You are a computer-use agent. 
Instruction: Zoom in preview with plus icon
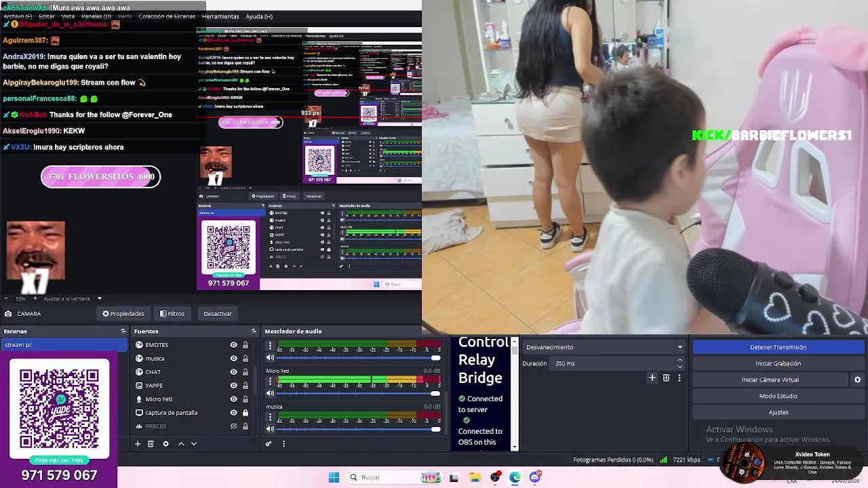point(35,299)
